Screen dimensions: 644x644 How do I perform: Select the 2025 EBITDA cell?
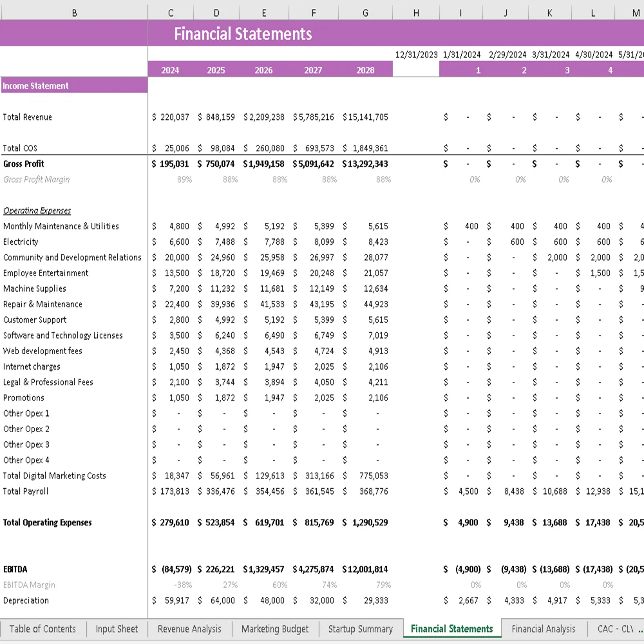pyautogui.click(x=216, y=569)
